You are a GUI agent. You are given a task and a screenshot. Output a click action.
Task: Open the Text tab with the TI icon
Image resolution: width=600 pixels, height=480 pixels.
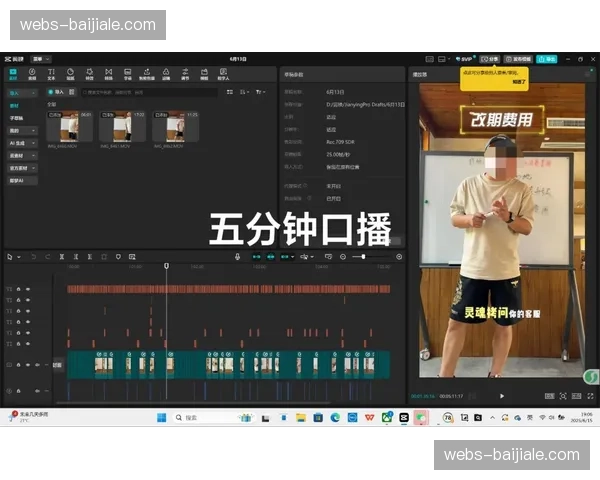tap(51, 74)
